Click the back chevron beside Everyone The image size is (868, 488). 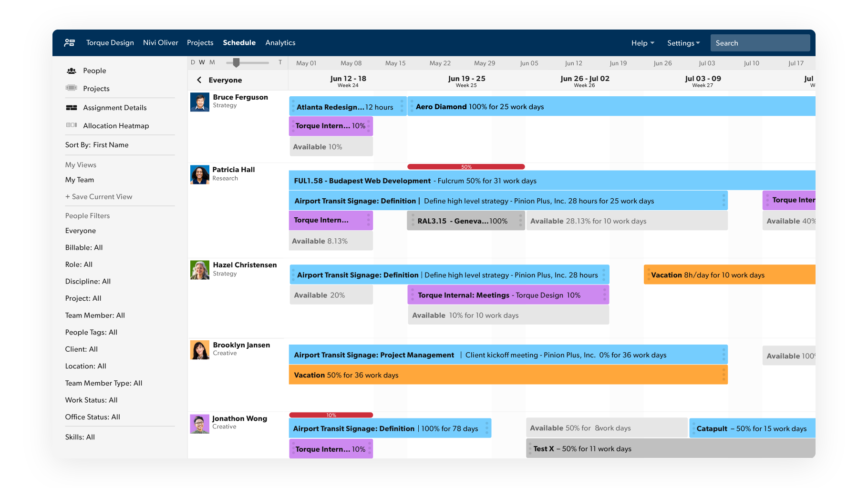pyautogui.click(x=199, y=80)
